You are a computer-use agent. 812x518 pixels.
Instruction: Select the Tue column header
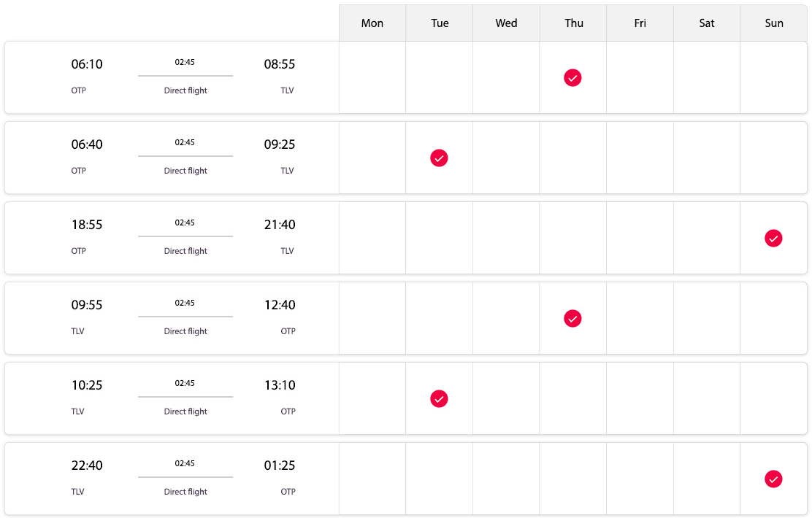(x=439, y=23)
